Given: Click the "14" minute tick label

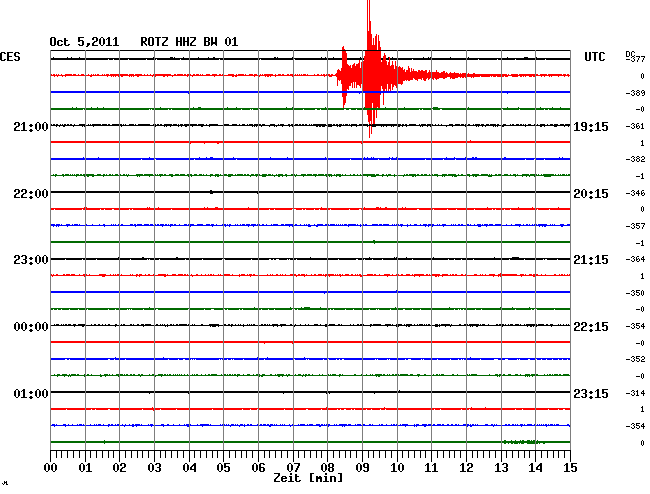Looking at the screenshot, I should tap(536, 468).
